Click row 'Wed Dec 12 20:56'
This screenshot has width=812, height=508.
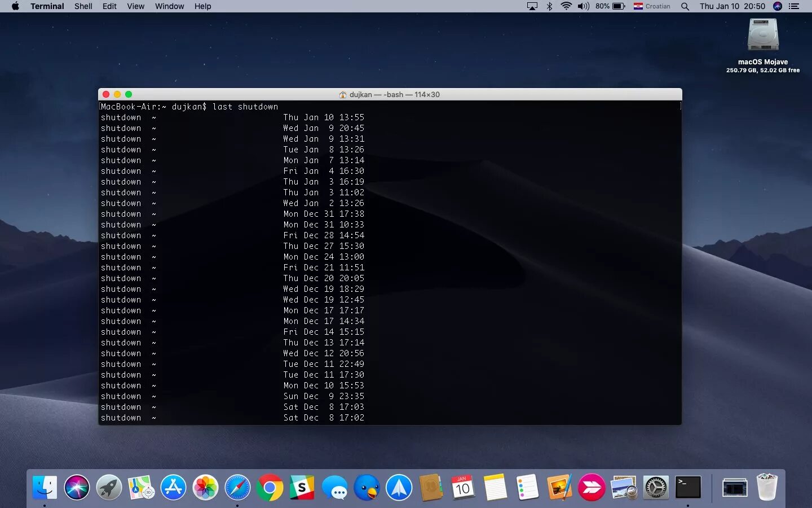tap(232, 353)
